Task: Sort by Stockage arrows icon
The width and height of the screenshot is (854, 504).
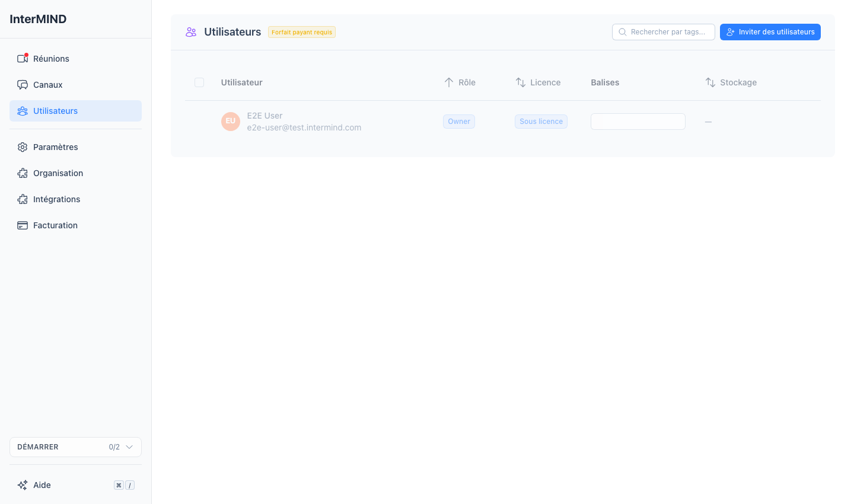Action: tap(710, 82)
